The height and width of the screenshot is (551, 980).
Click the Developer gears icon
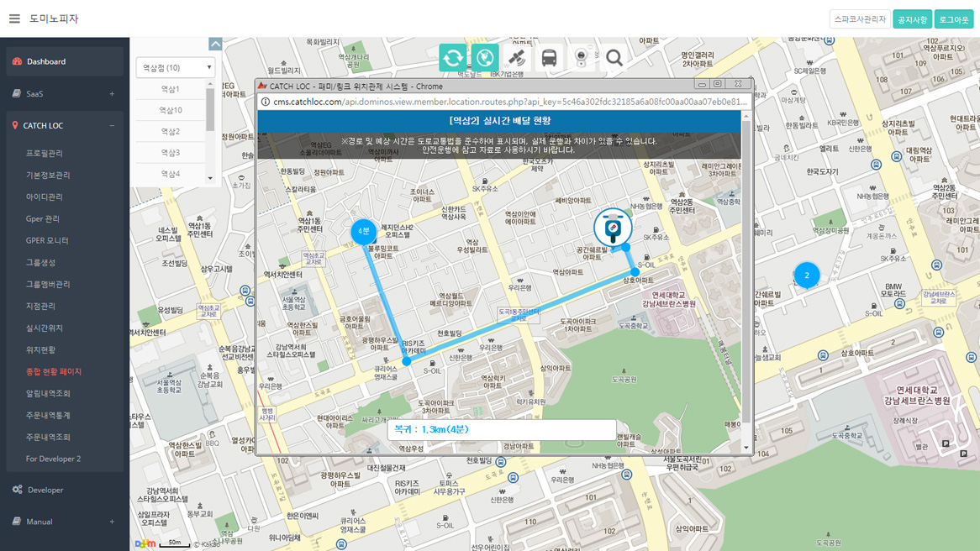(x=18, y=490)
